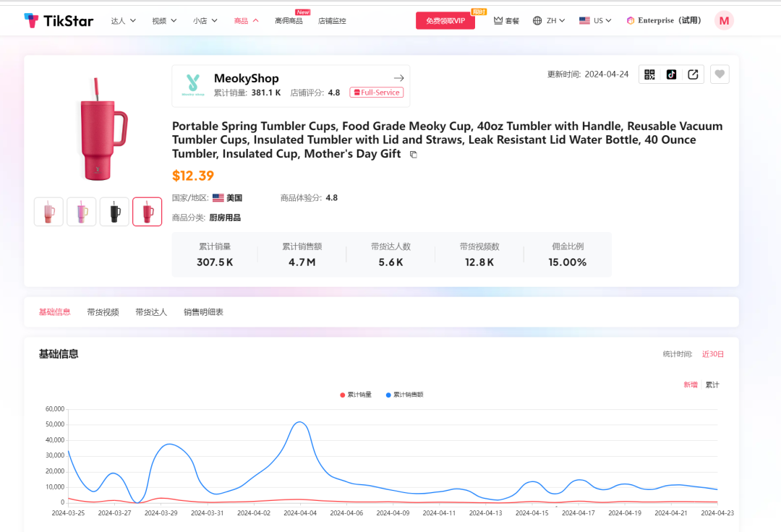
Task: Toggle the 累计销量 legend series
Action: click(356, 395)
